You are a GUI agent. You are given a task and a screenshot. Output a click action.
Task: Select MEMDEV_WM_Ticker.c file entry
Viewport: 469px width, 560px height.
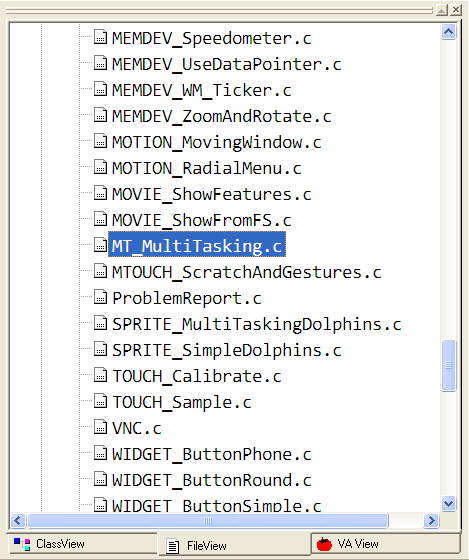click(201, 91)
